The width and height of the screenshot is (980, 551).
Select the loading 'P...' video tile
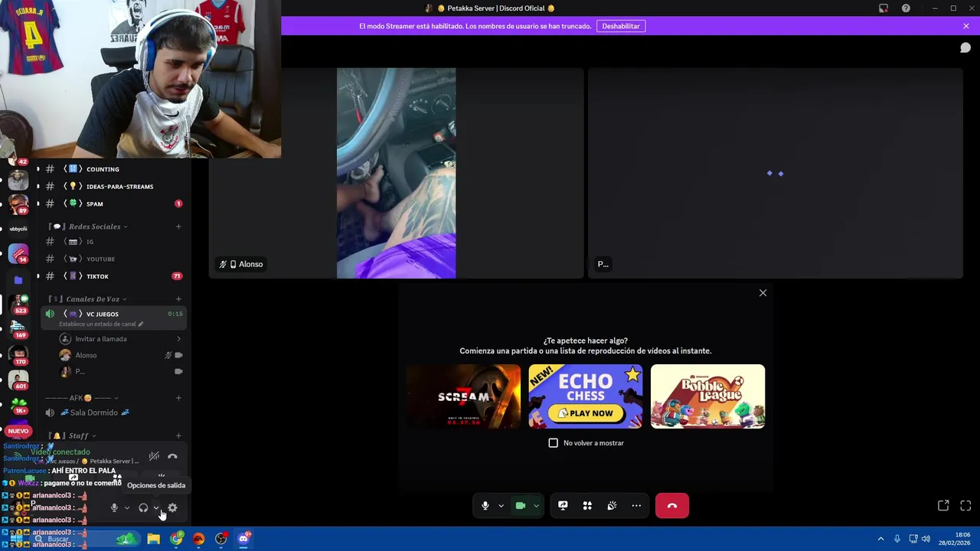[x=775, y=173]
